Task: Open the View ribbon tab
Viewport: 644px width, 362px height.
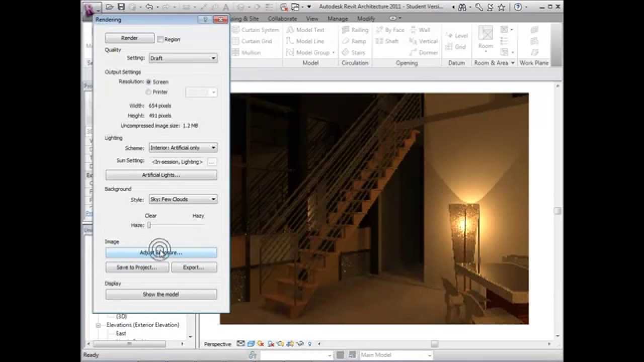Action: point(312,19)
